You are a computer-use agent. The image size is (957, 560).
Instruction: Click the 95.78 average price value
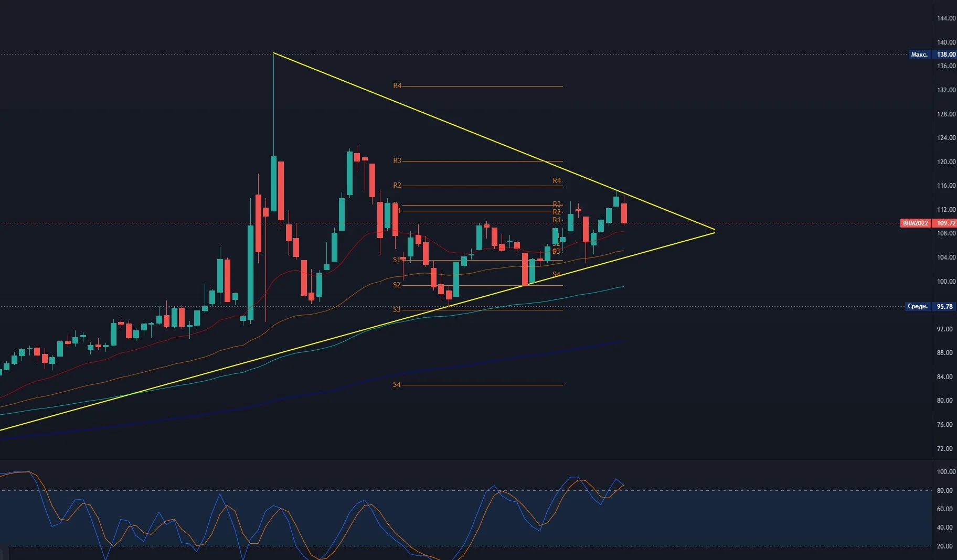pos(944,307)
